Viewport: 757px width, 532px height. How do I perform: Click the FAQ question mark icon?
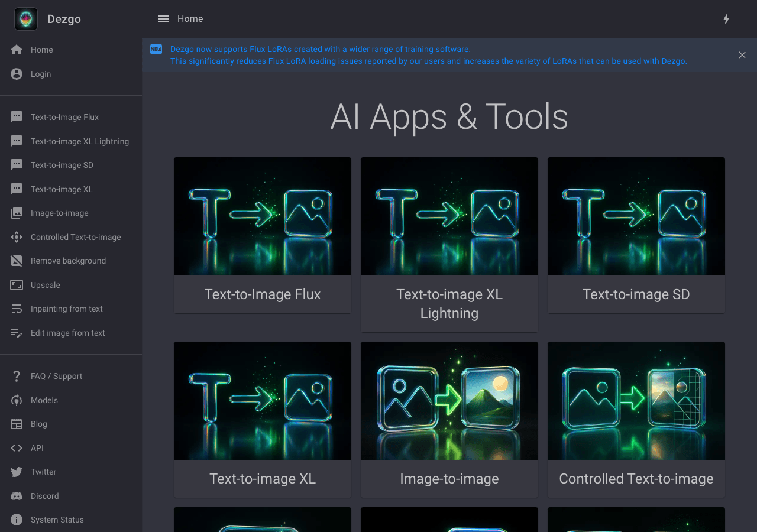tap(17, 376)
